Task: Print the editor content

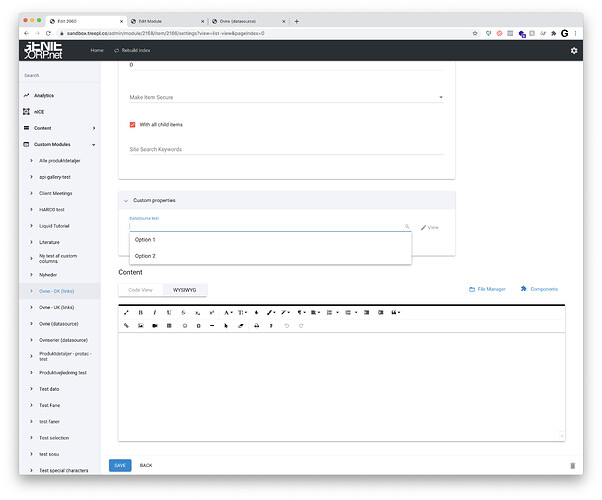Action: coord(256,326)
